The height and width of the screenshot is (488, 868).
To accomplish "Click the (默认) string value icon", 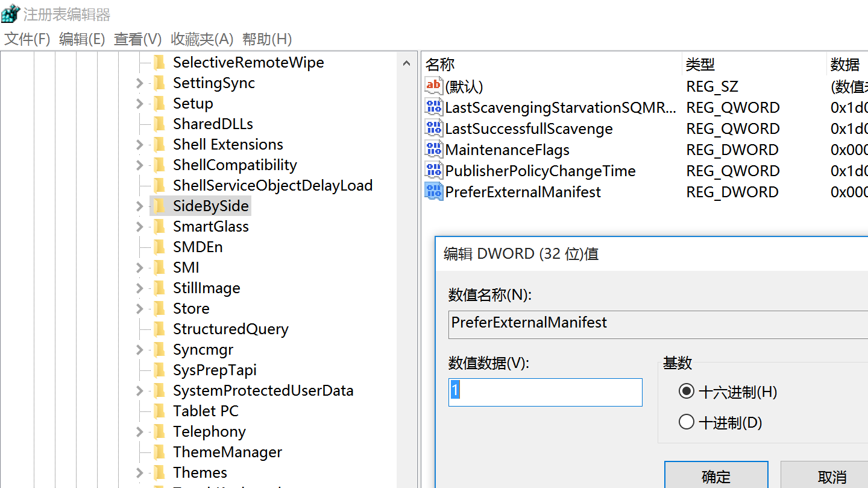I will [433, 86].
